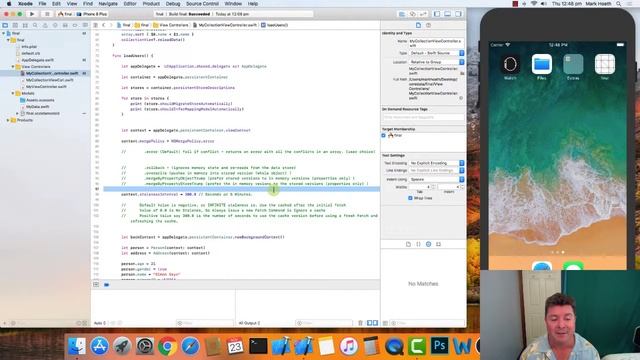
Task: Open the Editor menu
Action: (130, 4)
